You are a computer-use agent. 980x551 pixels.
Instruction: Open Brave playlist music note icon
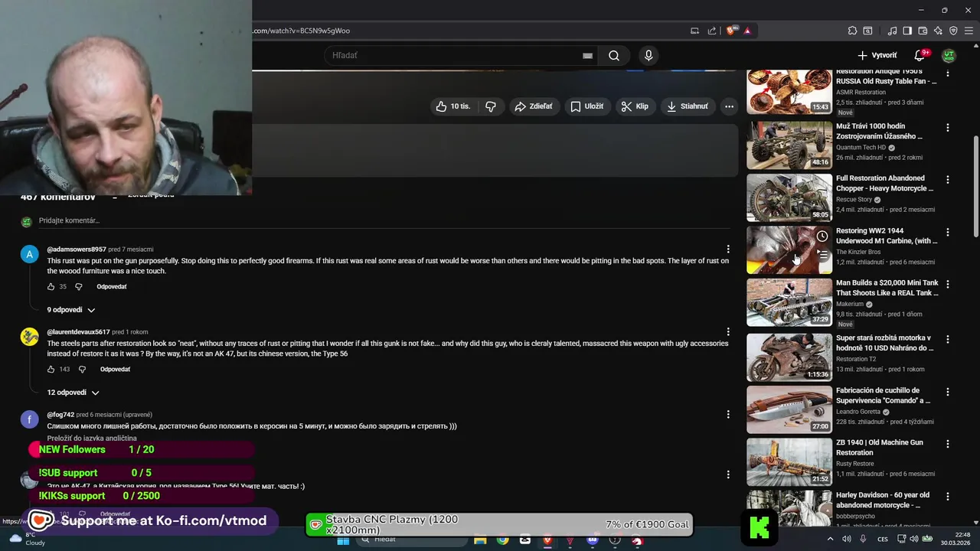(892, 31)
